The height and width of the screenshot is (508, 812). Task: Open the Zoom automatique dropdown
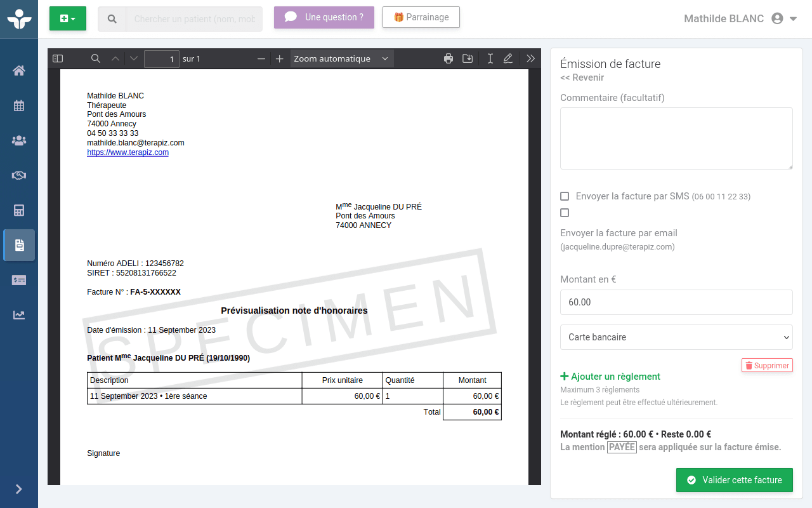pyautogui.click(x=339, y=58)
